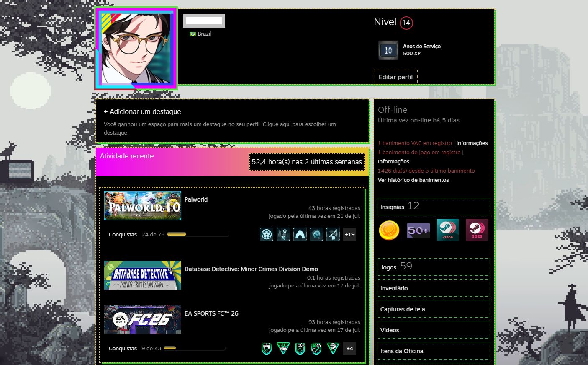
Task: Show the +19 more Palworld achievements
Action: tap(350, 234)
